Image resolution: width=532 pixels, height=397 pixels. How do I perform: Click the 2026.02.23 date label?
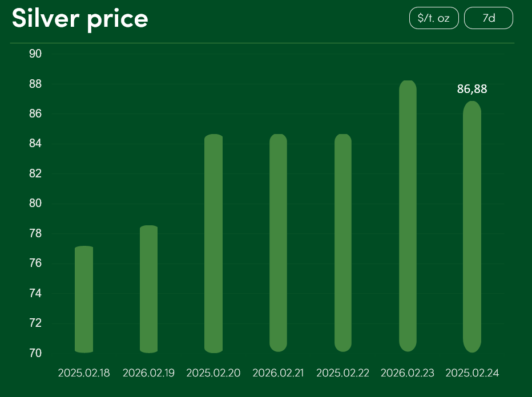click(408, 373)
